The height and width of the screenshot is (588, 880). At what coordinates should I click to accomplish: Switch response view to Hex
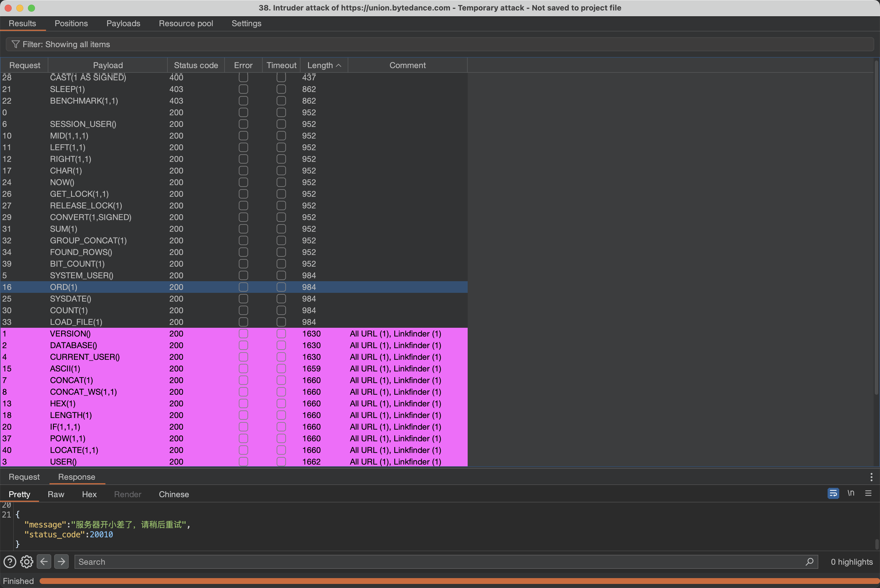(89, 494)
